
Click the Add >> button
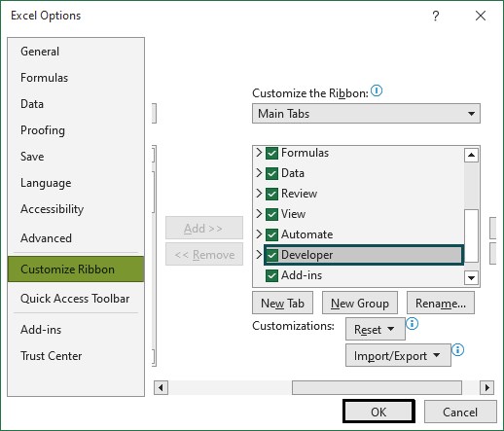(x=204, y=228)
